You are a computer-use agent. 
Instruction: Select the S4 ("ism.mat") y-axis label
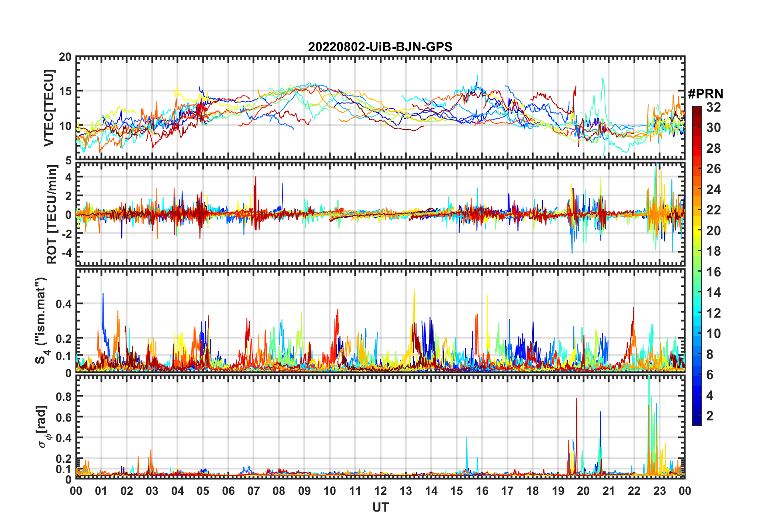click(x=41, y=320)
